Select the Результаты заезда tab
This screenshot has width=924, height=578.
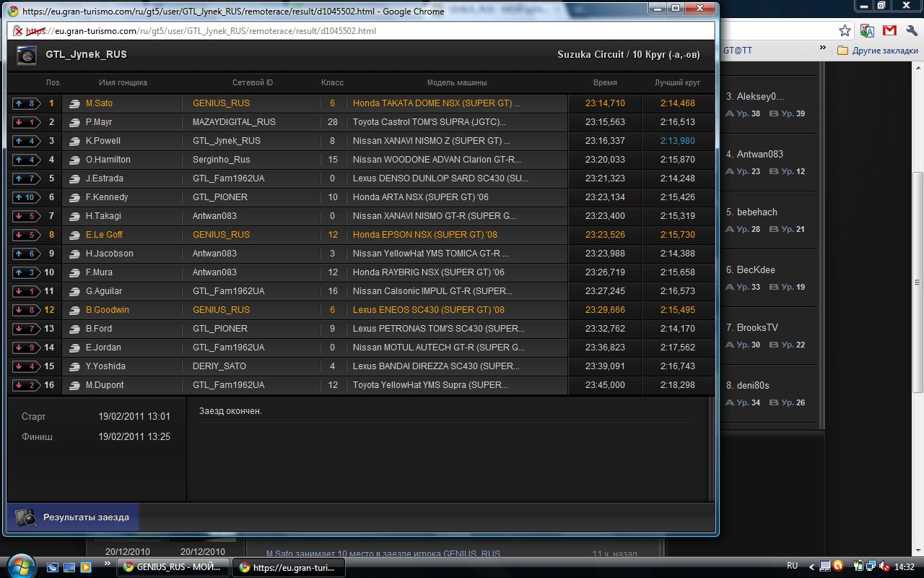[73, 517]
